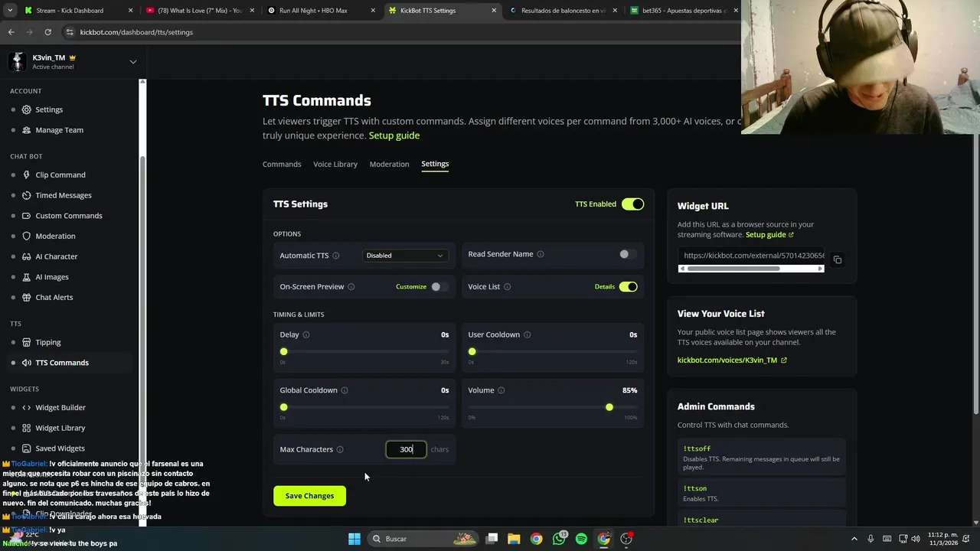
Task: Show On-Screen Preview info icon
Action: (351, 287)
